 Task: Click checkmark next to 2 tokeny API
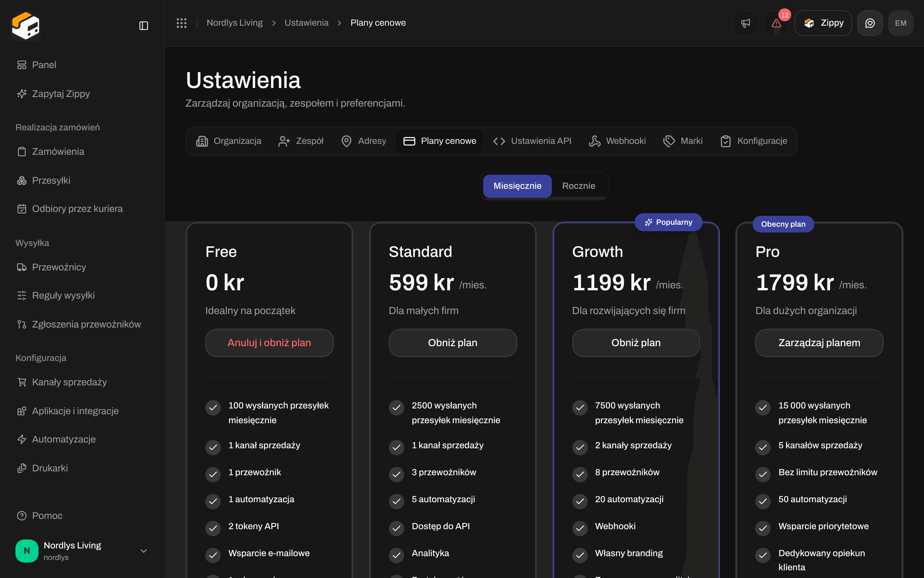click(x=213, y=528)
